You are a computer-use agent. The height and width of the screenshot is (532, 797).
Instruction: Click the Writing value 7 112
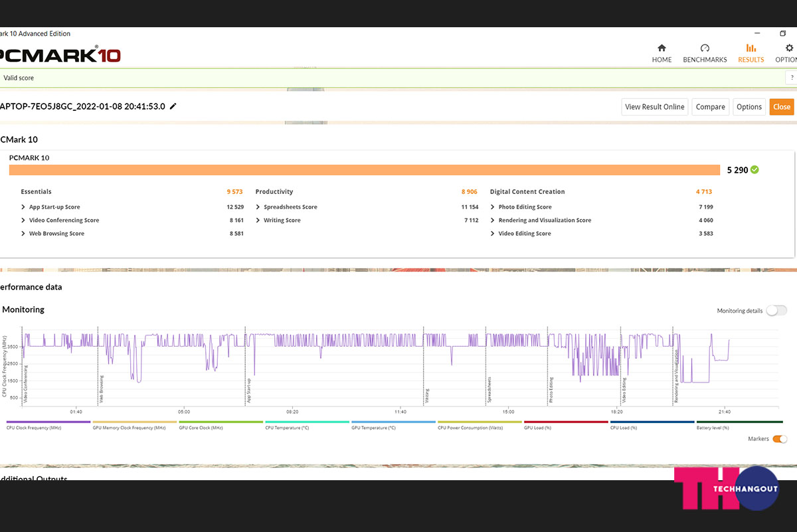(x=471, y=221)
